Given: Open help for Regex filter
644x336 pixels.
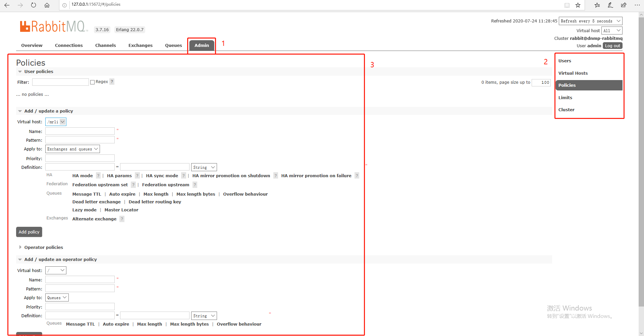Looking at the screenshot, I should pyautogui.click(x=112, y=81).
